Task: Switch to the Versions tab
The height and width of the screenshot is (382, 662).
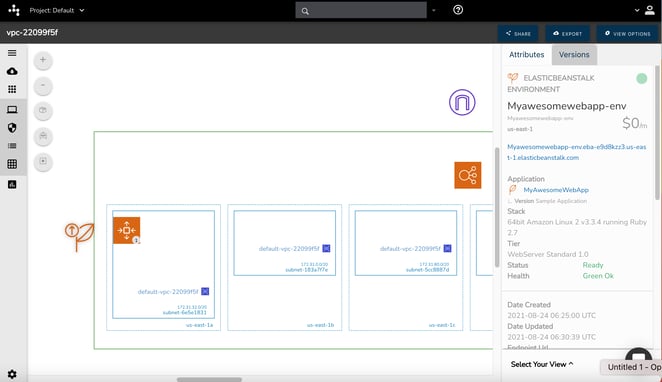Action: click(574, 55)
